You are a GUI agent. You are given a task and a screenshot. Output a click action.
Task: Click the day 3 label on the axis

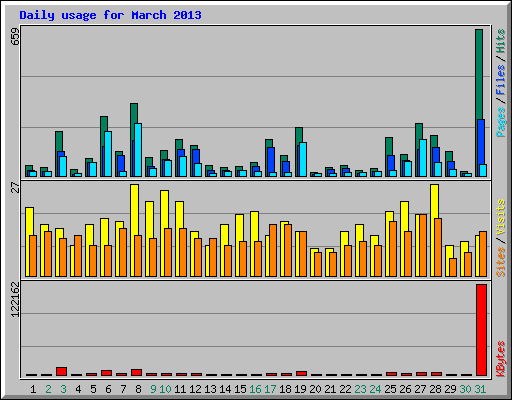coord(63,389)
